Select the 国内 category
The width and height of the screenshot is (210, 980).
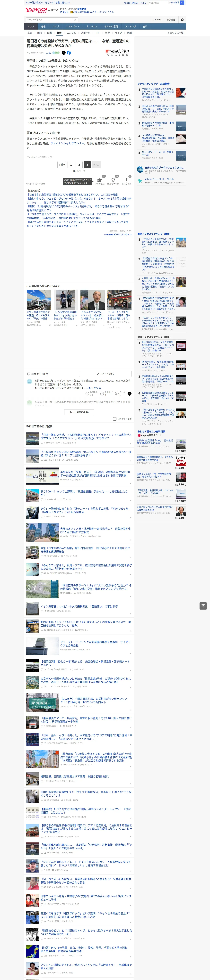coord(39,33)
